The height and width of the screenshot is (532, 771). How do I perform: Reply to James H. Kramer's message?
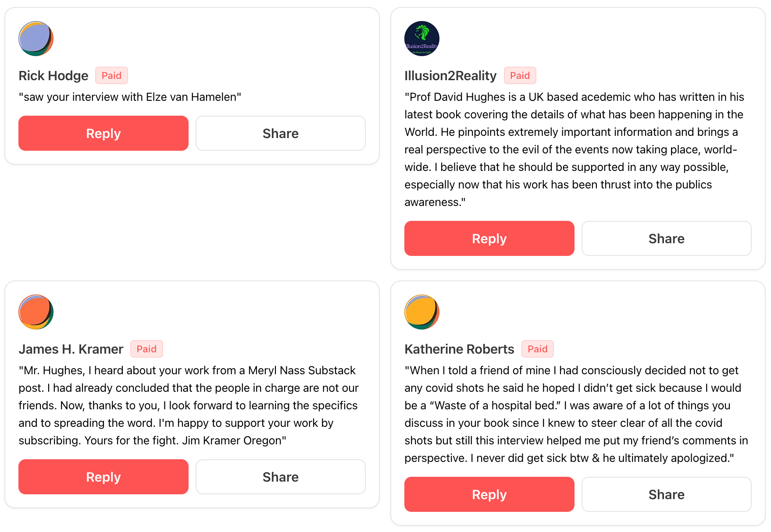104,477
